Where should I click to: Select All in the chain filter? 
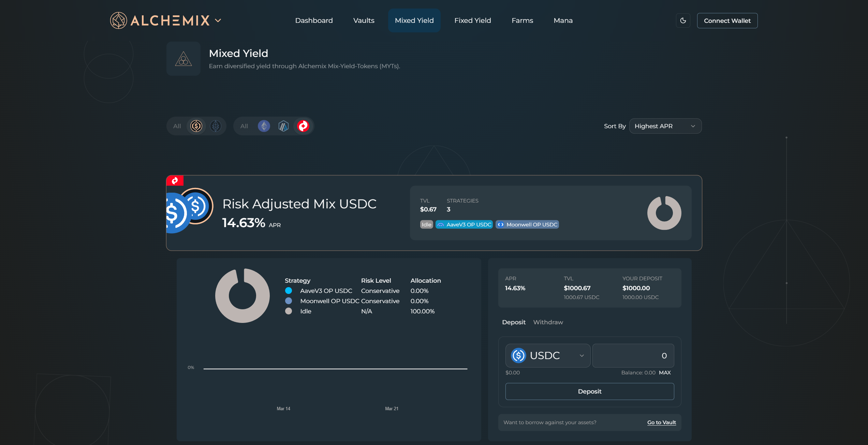pyautogui.click(x=244, y=126)
